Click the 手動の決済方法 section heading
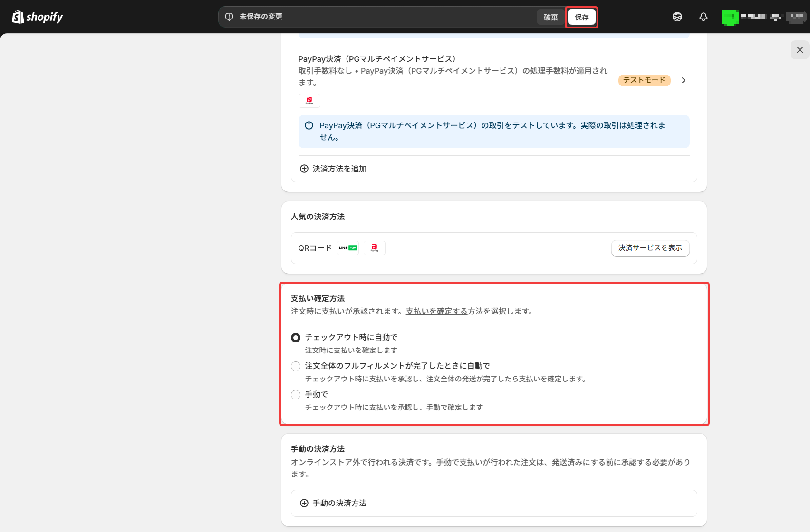Viewport: 810px width, 532px height. tap(318, 449)
